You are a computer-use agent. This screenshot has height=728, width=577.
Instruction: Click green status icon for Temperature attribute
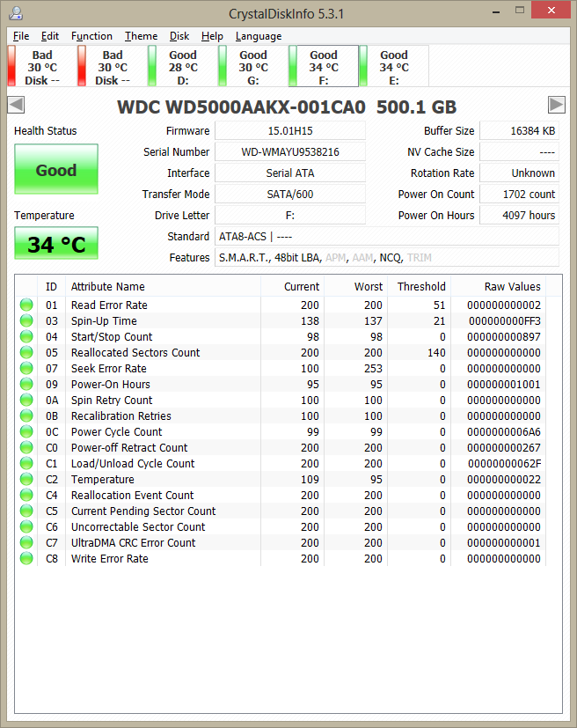26,479
